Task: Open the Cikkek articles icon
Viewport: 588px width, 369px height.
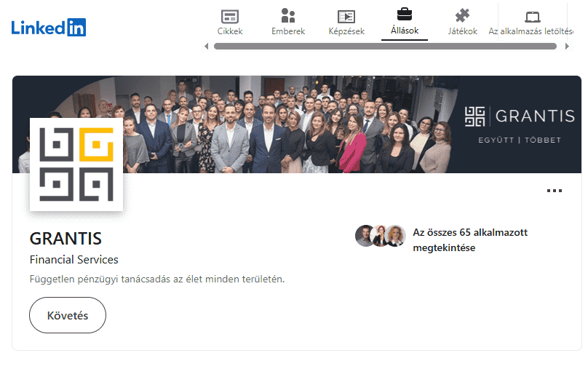Action: point(230,16)
